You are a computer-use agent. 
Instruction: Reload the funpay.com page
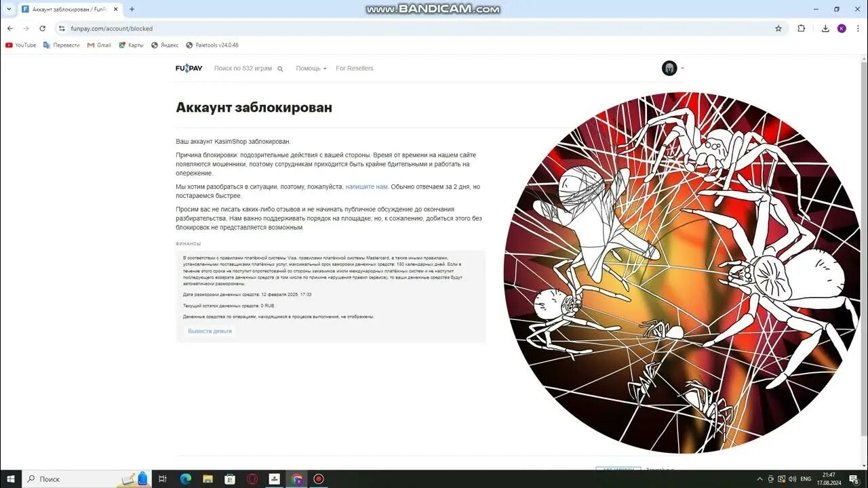[42, 28]
